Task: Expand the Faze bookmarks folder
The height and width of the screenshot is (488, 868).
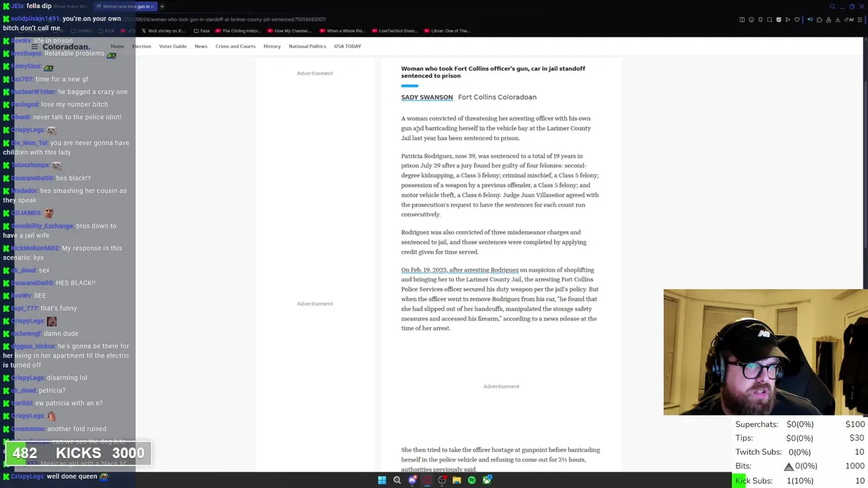Action: [x=201, y=30]
